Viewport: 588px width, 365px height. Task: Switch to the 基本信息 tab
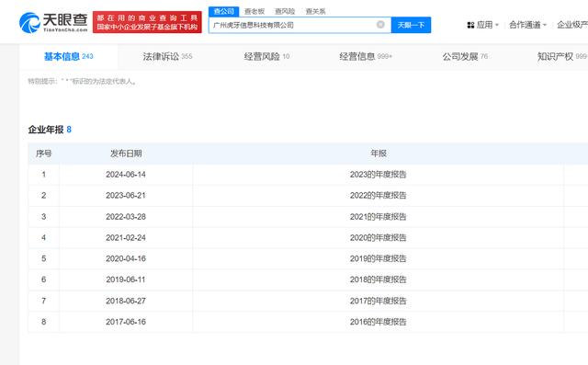68,56
